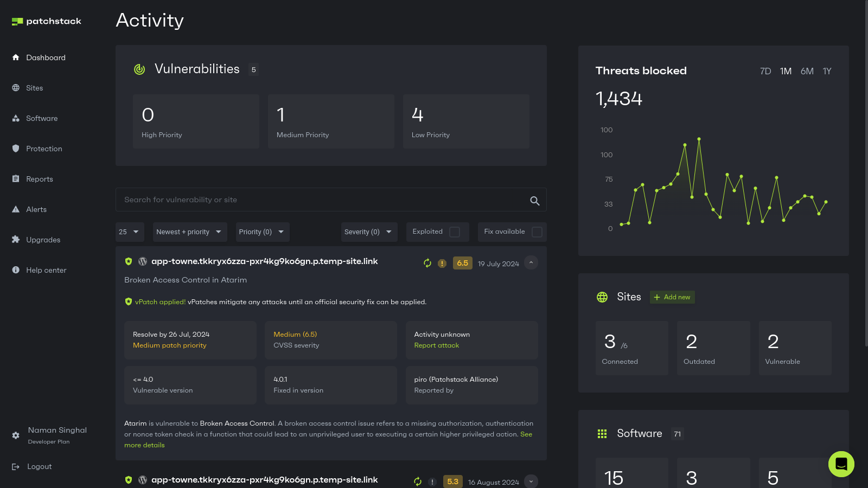
Task: Click the green refresh icon on first vulnerability
Action: click(427, 264)
